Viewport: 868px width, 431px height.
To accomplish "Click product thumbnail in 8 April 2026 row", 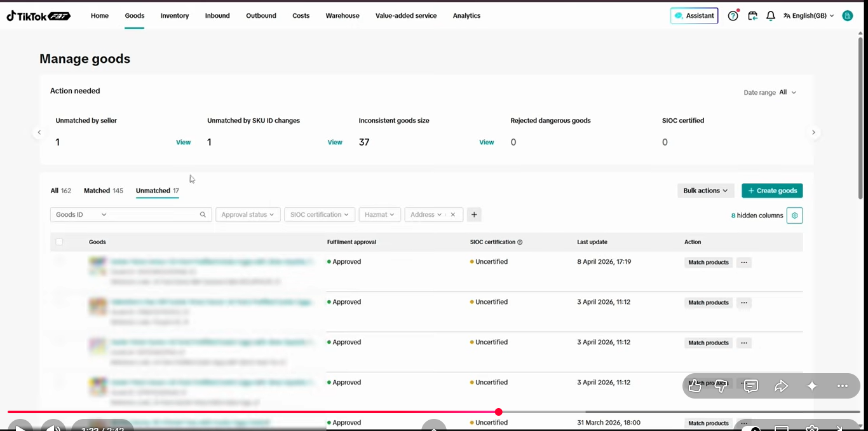I will tap(97, 266).
